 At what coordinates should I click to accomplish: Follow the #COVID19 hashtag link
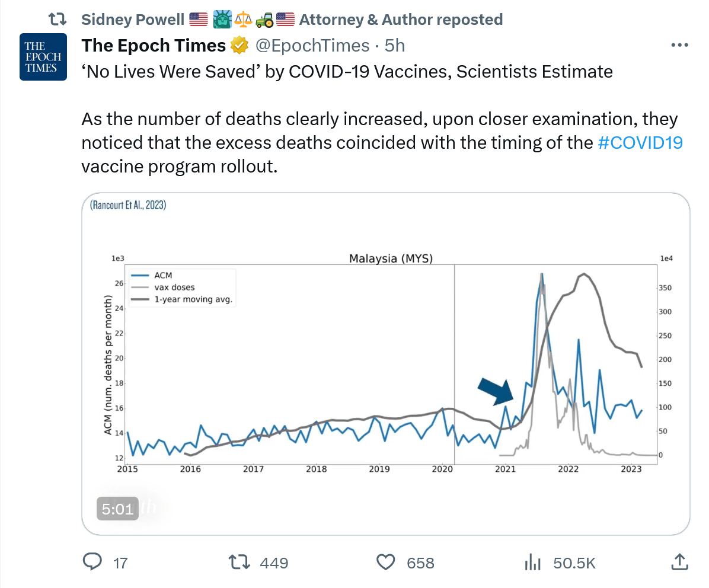coord(640,143)
